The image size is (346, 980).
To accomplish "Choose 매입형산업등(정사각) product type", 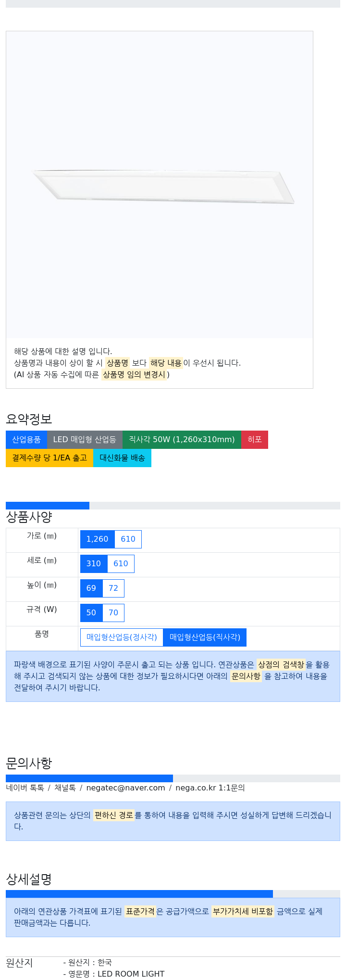I will [122, 637].
